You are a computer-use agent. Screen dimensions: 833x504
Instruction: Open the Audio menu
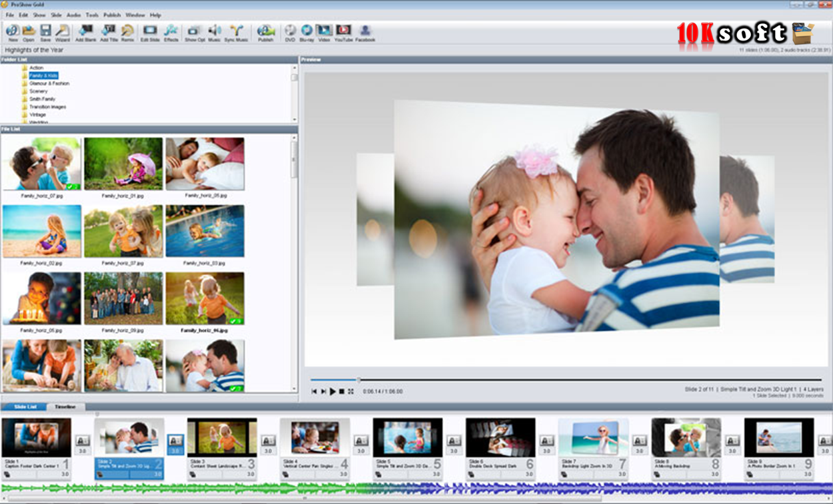73,15
